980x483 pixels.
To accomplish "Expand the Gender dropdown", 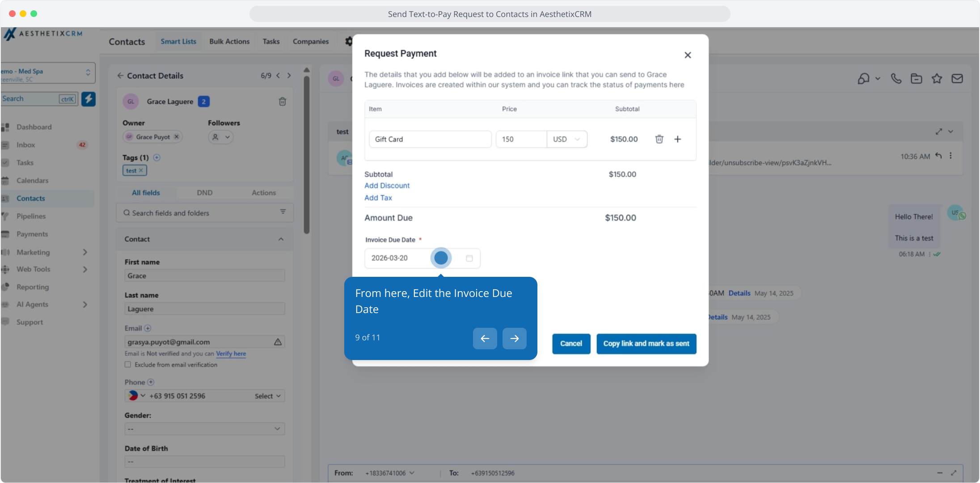I will (205, 429).
